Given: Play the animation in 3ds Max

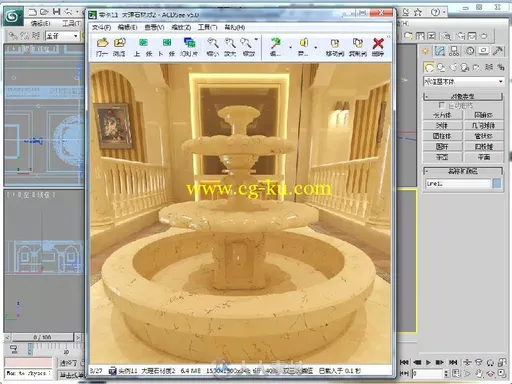Looking at the screenshot, I should [x=428, y=362].
